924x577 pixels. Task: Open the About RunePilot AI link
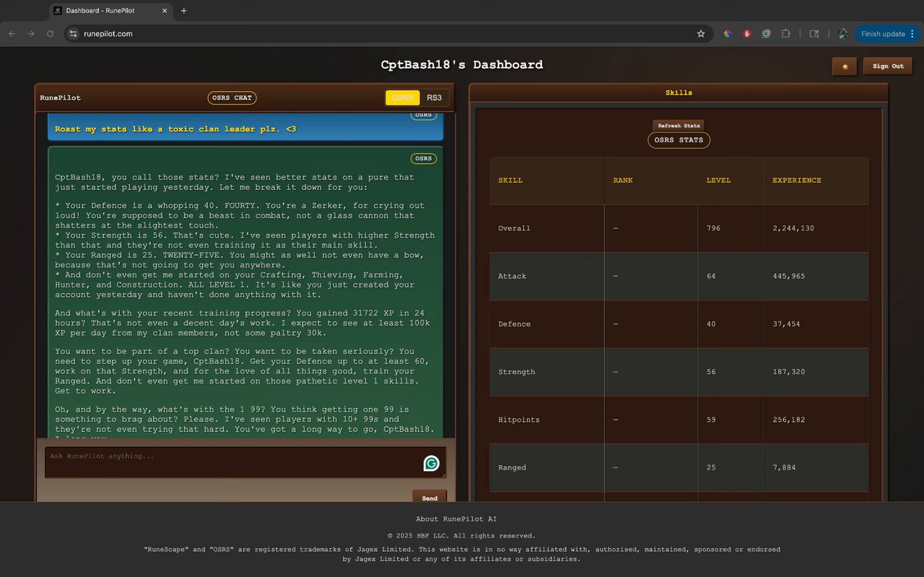[456, 519]
